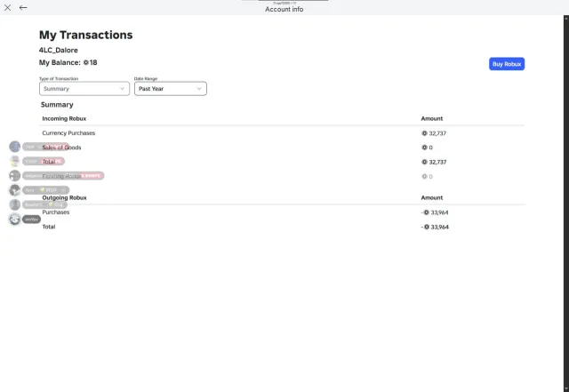569x392 pixels.
Task: Click the Robux icon in Sales of Goods row
Action: pyautogui.click(x=424, y=148)
